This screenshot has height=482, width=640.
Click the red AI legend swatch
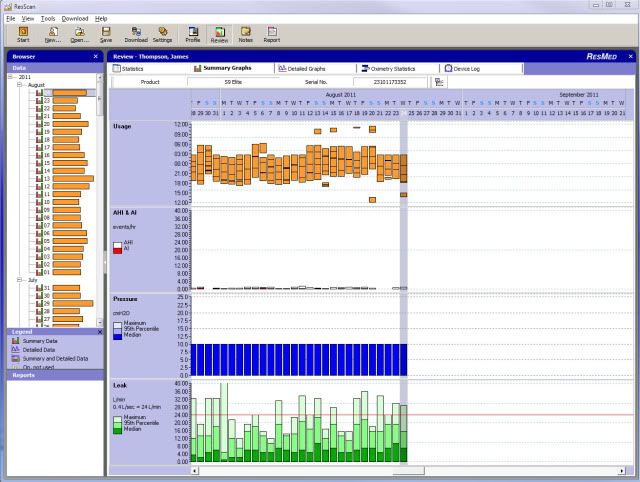pos(118,251)
